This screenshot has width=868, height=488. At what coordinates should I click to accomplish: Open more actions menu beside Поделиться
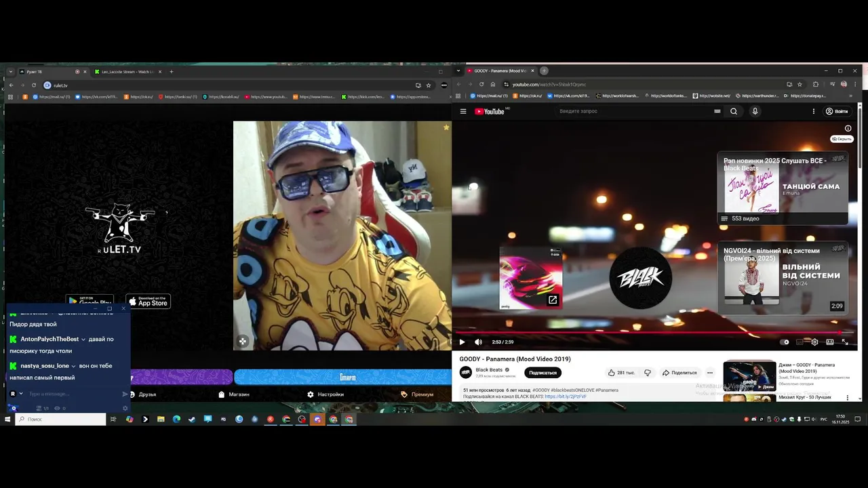710,373
